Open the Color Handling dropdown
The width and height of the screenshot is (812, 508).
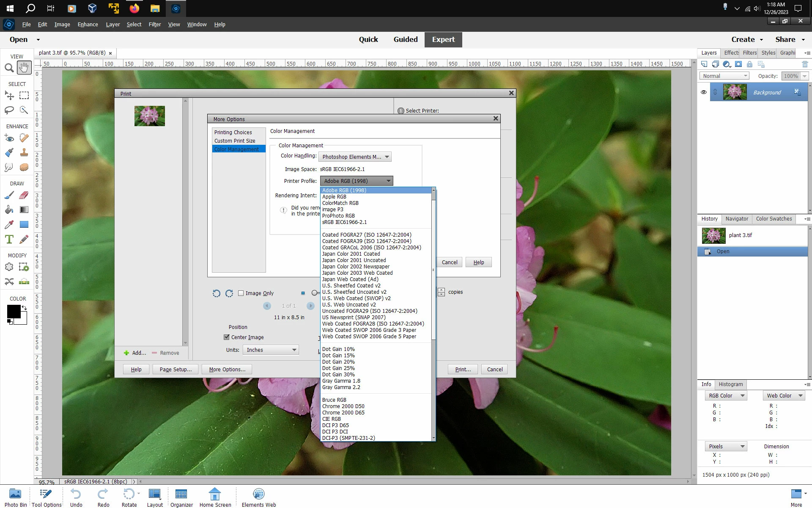[x=355, y=157]
